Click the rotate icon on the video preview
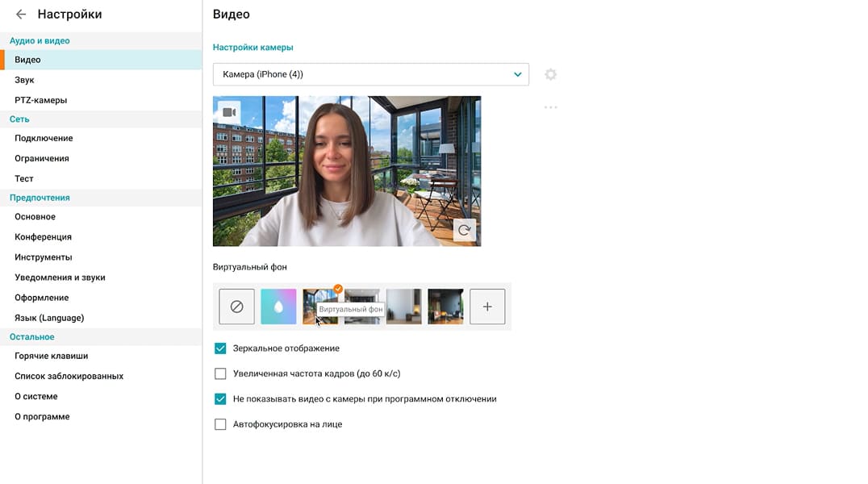This screenshot has width=868, height=484. [464, 230]
